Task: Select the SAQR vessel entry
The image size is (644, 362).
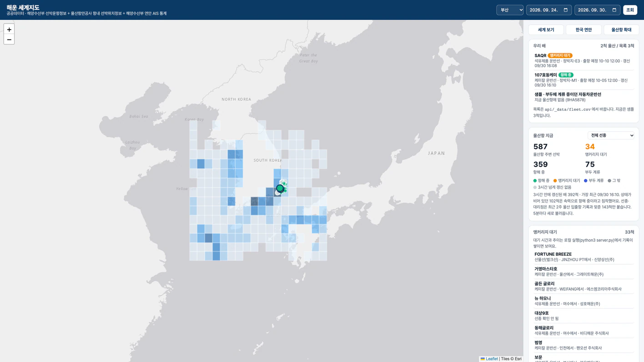Action: point(584,60)
